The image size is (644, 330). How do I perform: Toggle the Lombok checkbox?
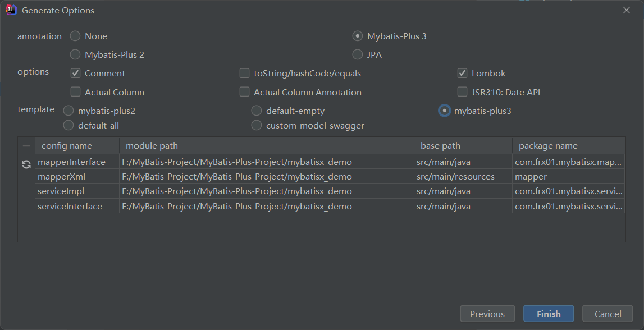(x=463, y=74)
